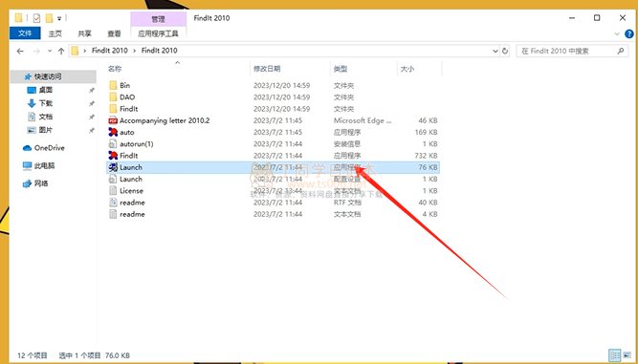The height and width of the screenshot is (364, 638).
Task: Refresh the current folder view
Action: 505,52
